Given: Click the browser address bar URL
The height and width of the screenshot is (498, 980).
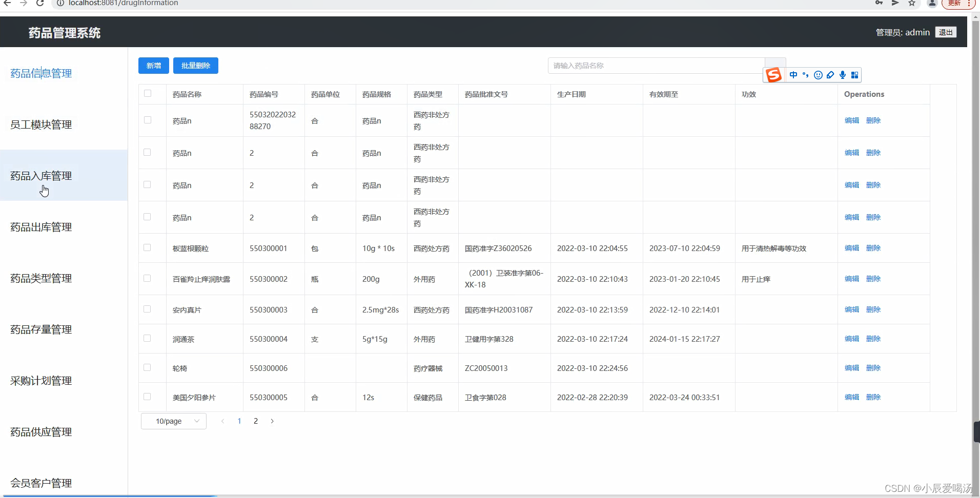Looking at the screenshot, I should coord(124,3).
